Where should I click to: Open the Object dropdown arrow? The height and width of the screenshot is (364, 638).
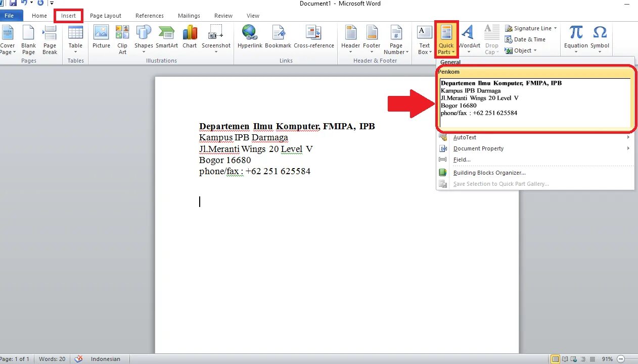click(x=535, y=50)
